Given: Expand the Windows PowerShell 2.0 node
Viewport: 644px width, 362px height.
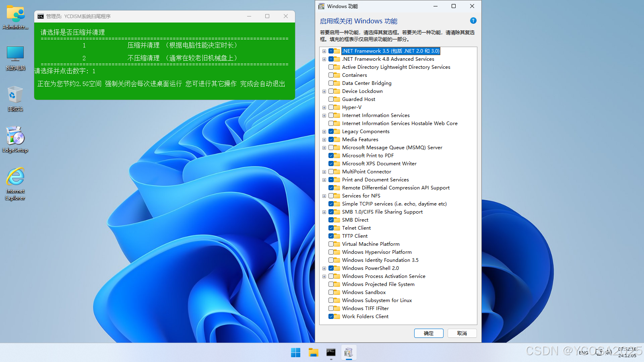Looking at the screenshot, I should coord(324,268).
